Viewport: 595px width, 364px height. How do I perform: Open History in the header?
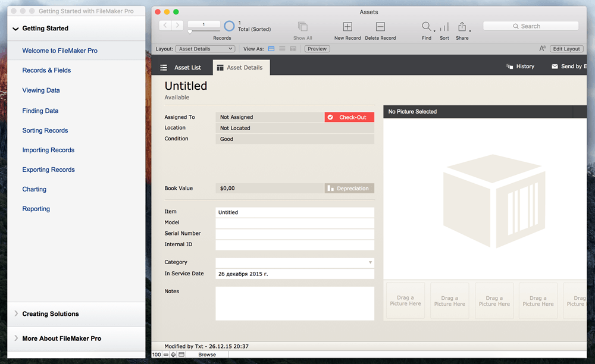520,67
